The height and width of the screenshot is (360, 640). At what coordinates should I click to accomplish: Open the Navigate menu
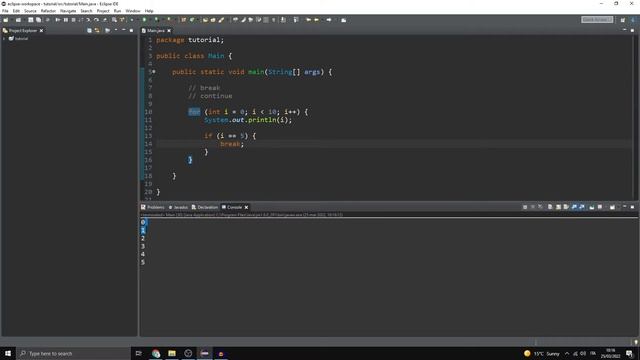68,11
